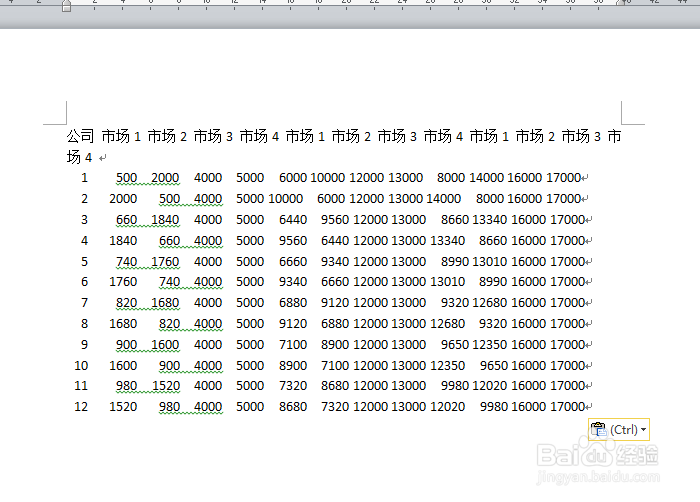Click value 8900 in row 10
Image resolution: width=700 pixels, height=502 pixels.
[x=293, y=366]
